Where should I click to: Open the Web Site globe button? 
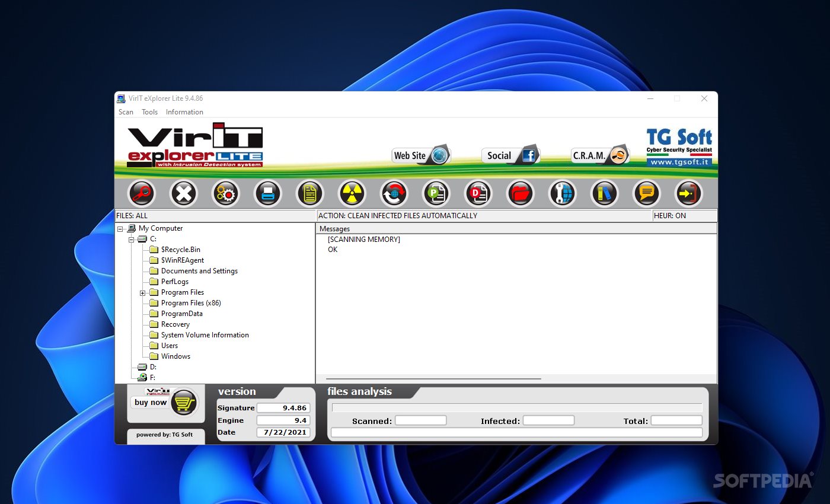pyautogui.click(x=422, y=155)
